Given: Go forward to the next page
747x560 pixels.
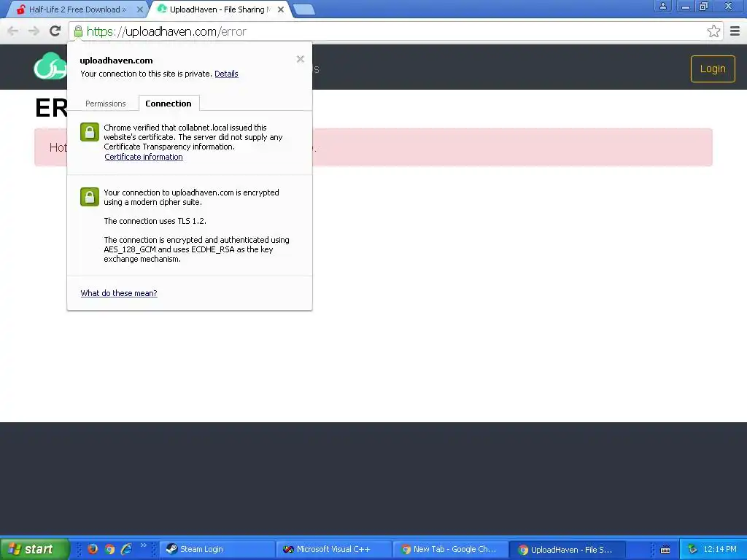Looking at the screenshot, I should point(34,31).
